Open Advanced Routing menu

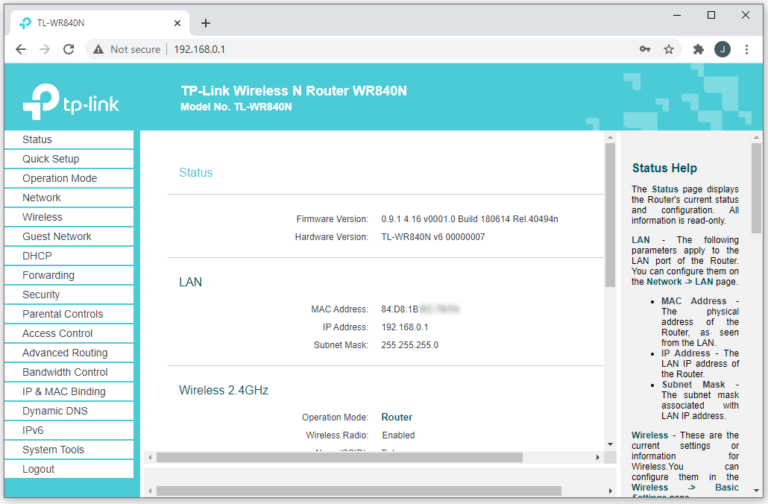point(69,353)
